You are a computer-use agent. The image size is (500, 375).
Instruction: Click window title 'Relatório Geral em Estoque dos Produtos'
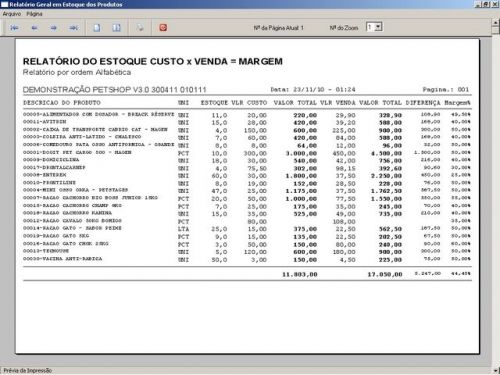click(66, 4)
